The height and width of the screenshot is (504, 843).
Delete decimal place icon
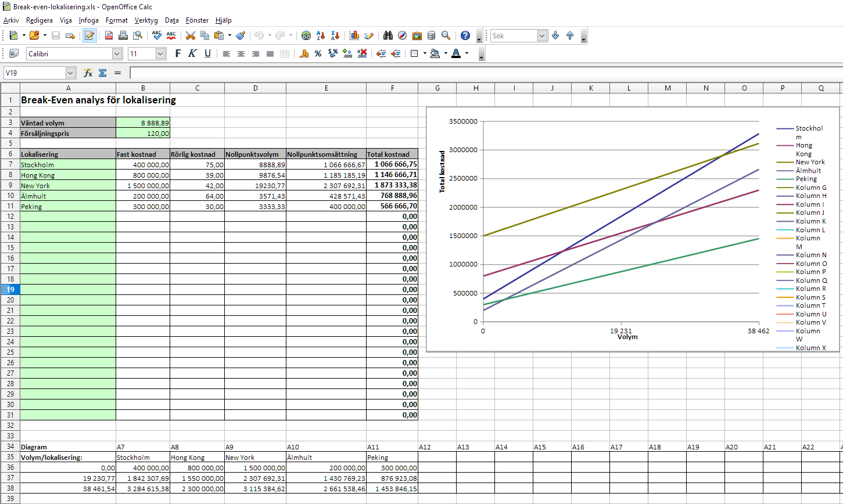click(362, 53)
